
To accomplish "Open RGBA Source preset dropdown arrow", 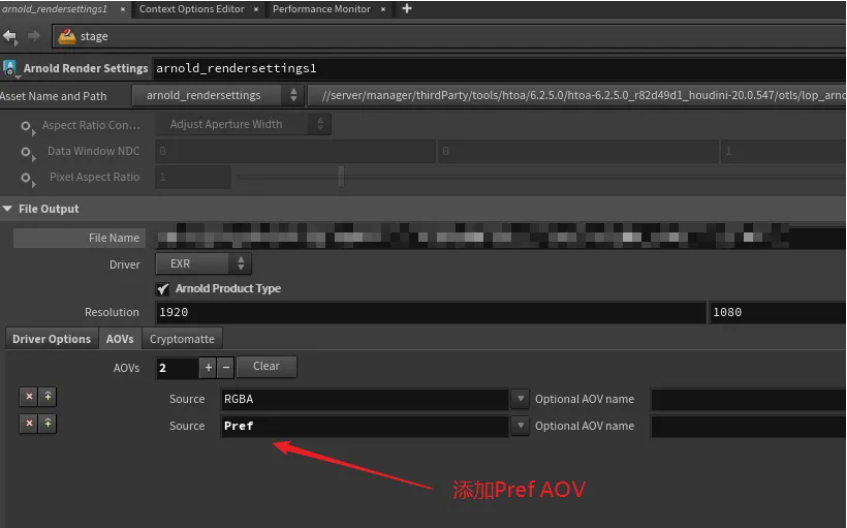I will pos(520,399).
